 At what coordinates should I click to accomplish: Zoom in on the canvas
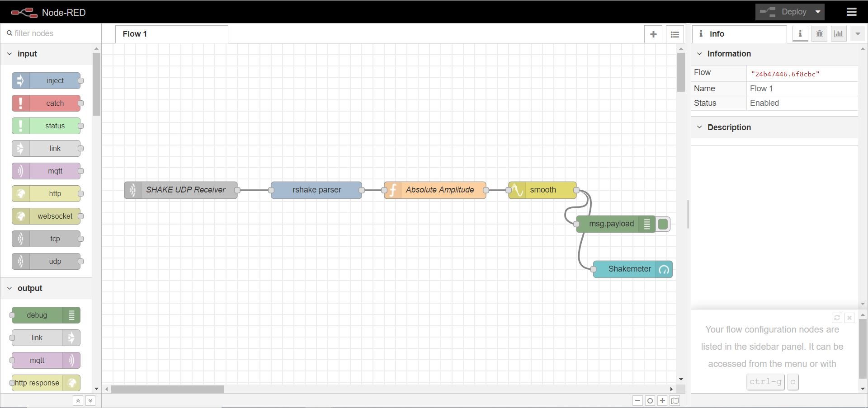pos(662,401)
